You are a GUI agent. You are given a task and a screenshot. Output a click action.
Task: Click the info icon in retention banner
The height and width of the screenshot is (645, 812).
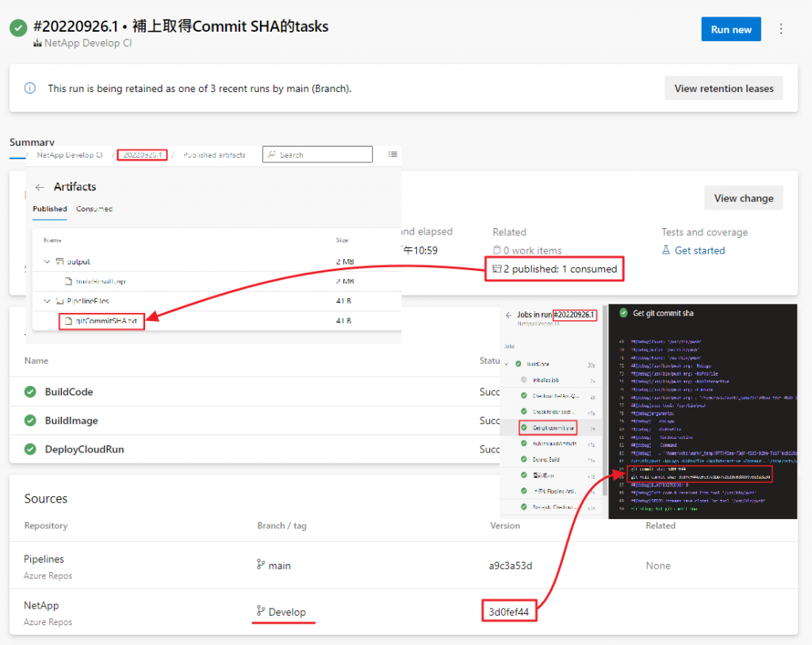pyautogui.click(x=30, y=88)
